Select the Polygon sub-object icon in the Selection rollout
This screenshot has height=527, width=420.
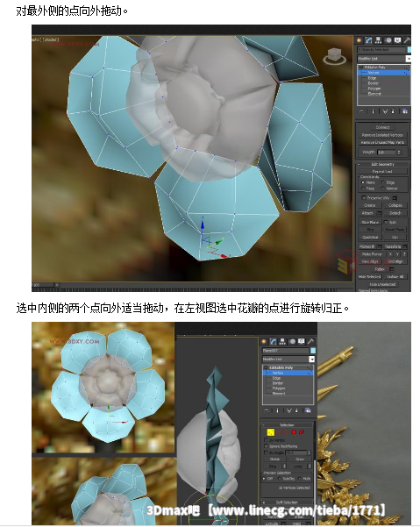coord(294,432)
